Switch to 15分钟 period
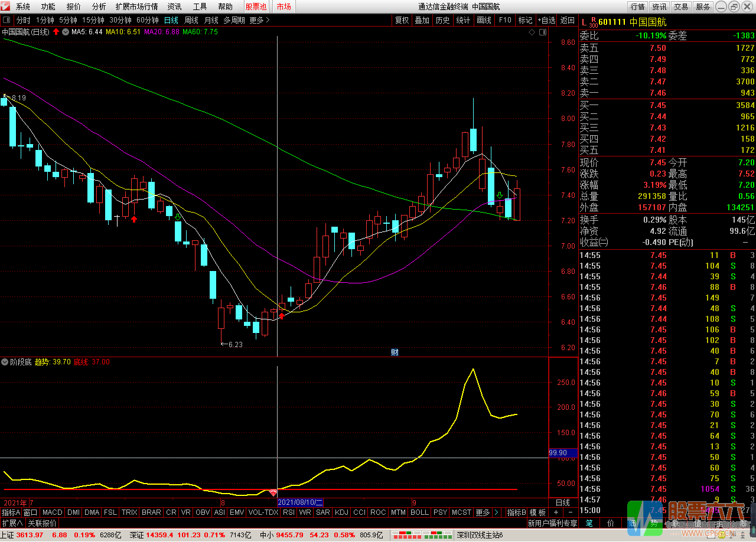This screenshot has height=542, width=756. click(93, 20)
